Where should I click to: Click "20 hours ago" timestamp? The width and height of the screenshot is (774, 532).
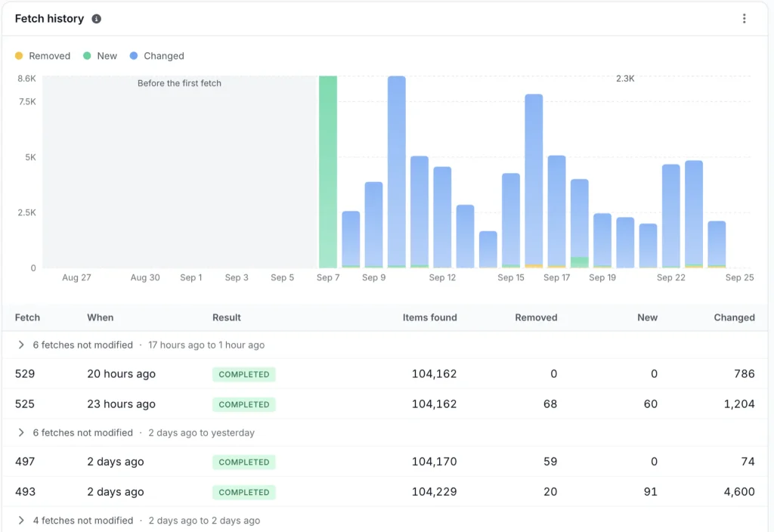[122, 373]
